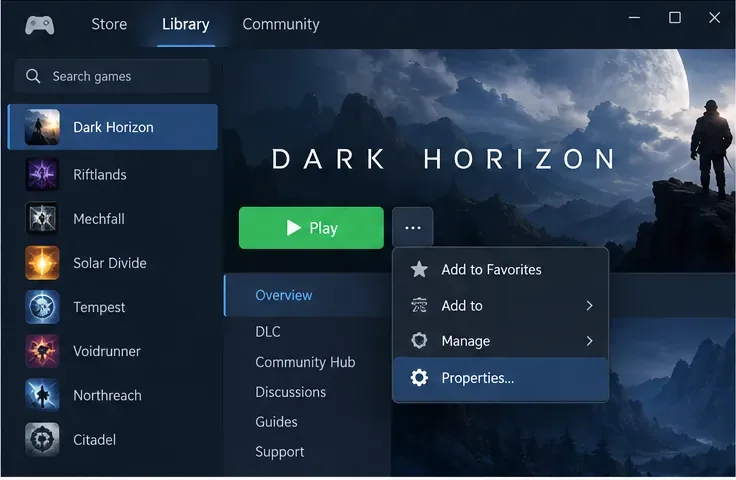The width and height of the screenshot is (736, 480).
Task: Click the Citadel game icon
Action: [x=42, y=439]
